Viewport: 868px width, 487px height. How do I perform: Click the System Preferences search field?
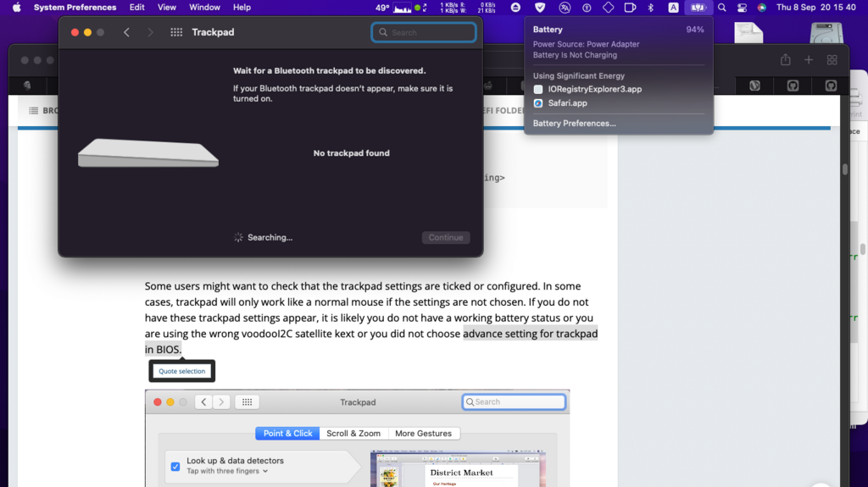tap(424, 32)
